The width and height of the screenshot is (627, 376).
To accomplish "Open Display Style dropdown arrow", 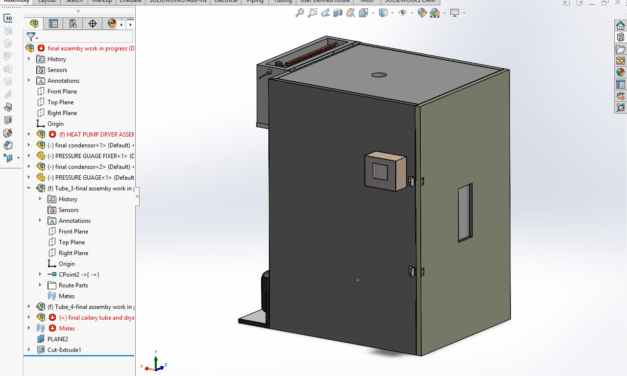I will 392,13.
